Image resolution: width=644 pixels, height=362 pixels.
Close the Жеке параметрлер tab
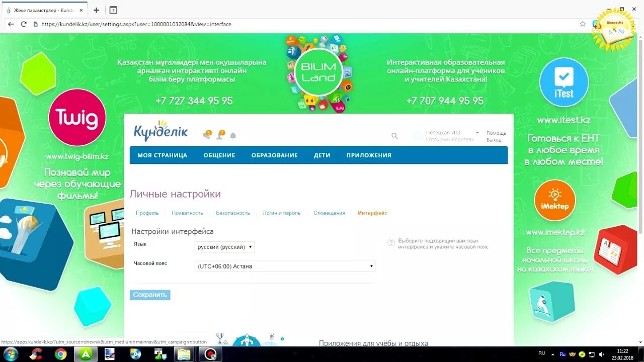tap(82, 10)
